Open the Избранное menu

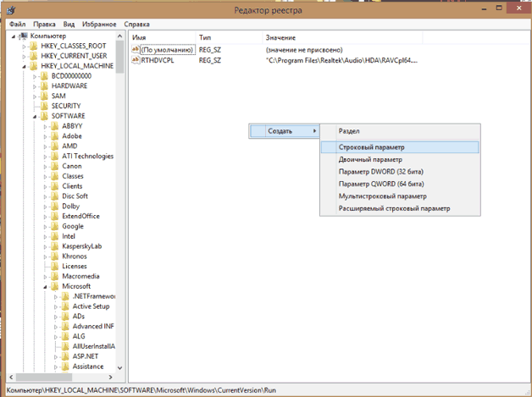pos(99,24)
